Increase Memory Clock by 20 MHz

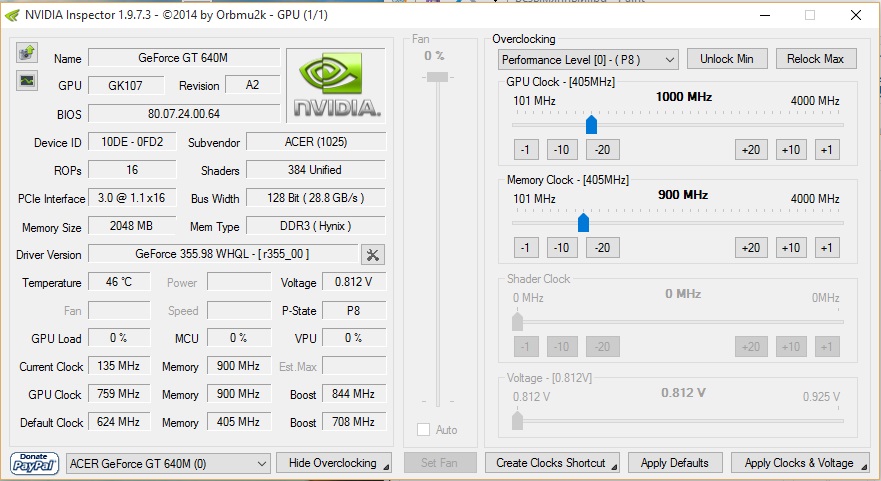coord(751,248)
